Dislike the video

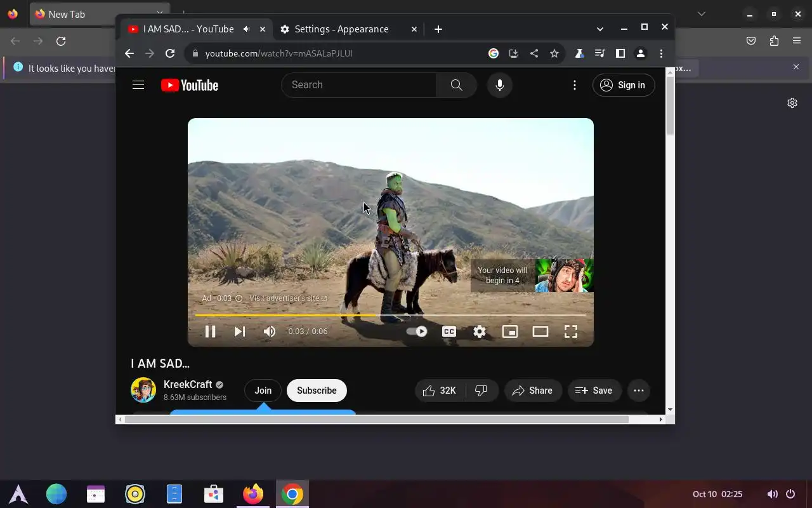(x=481, y=391)
